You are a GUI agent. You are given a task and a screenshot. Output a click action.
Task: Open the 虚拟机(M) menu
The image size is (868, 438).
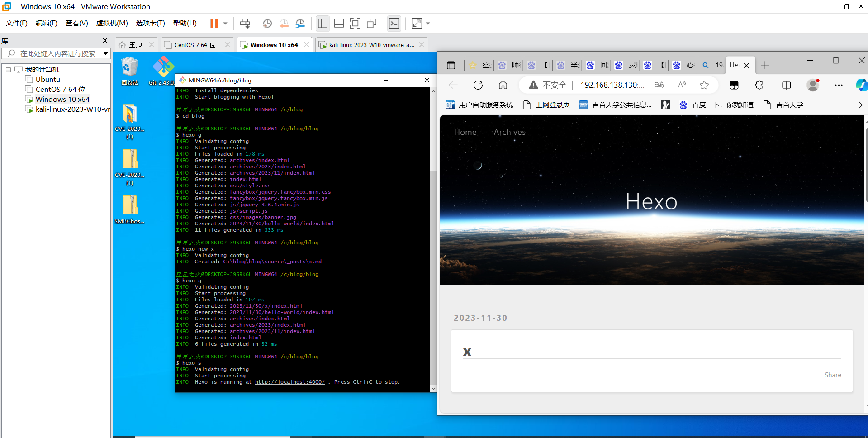tap(112, 23)
